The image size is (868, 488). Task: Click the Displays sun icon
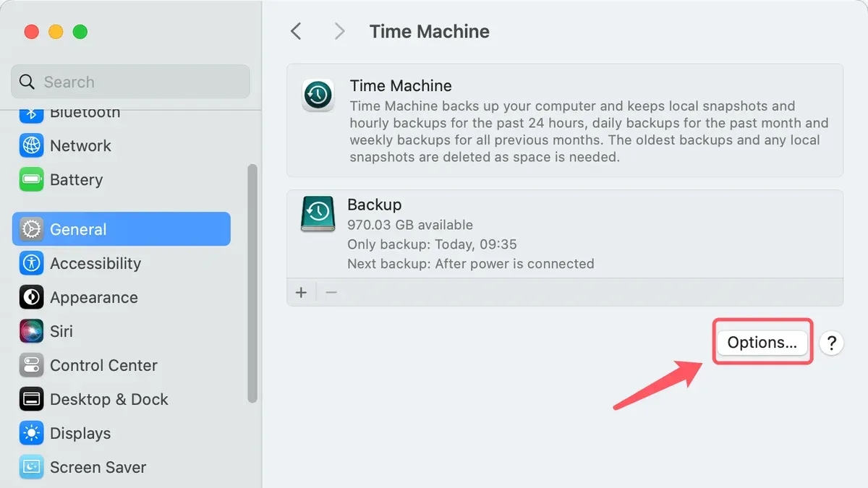pyautogui.click(x=31, y=433)
